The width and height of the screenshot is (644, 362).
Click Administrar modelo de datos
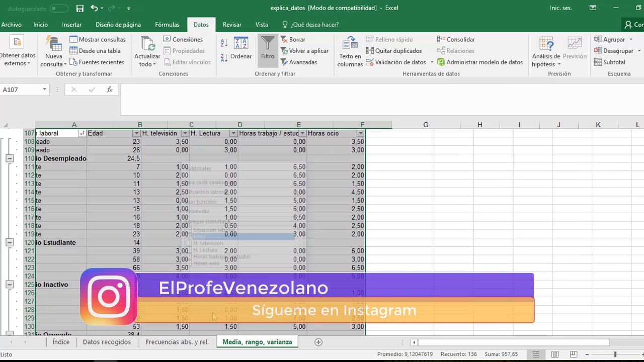tap(480, 62)
